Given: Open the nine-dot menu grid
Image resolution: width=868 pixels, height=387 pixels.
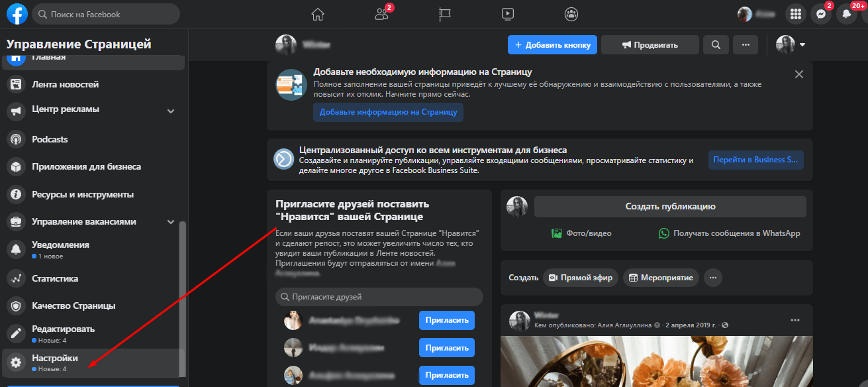Looking at the screenshot, I should (796, 14).
